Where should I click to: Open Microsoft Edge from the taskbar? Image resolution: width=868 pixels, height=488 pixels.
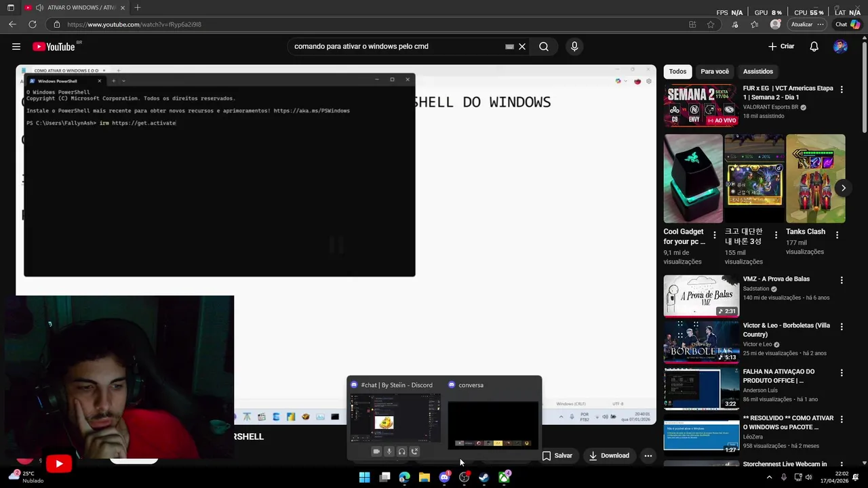(x=404, y=477)
